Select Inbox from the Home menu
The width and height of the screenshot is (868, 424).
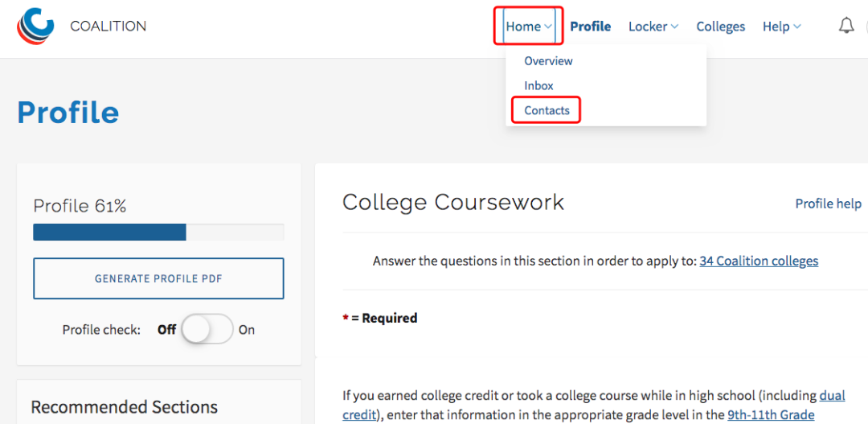[x=538, y=85]
